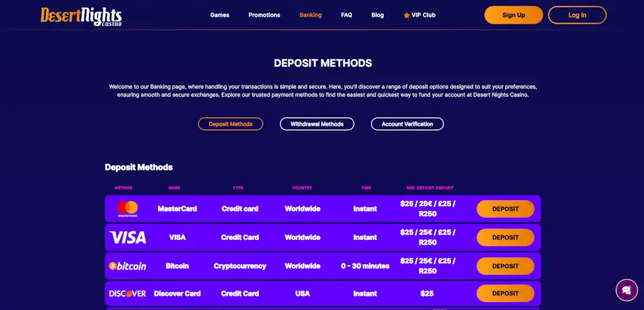Click the 'Deposit Methods' section heading above the table
The image size is (644, 310).
pos(139,168)
